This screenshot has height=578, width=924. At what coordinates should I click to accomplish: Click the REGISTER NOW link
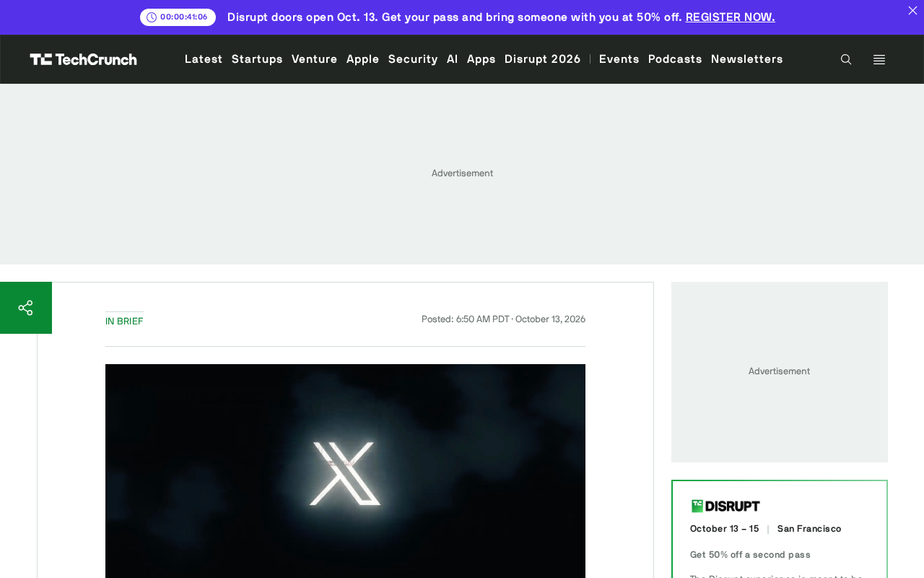point(731,17)
